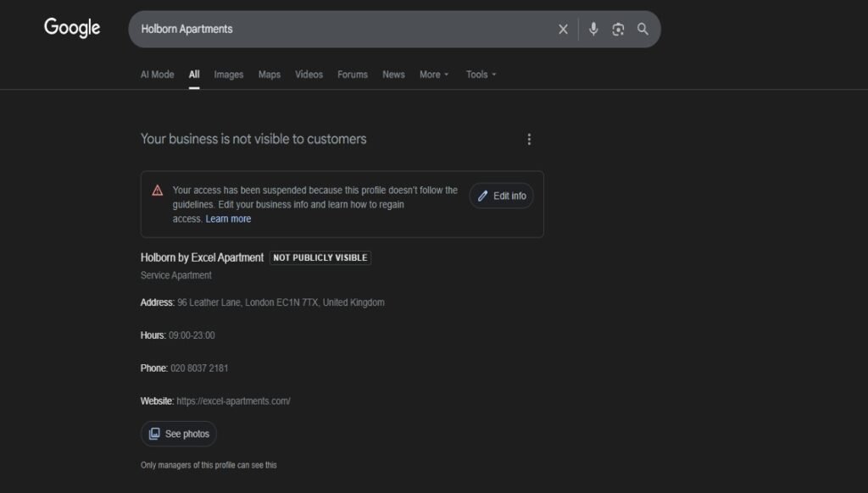Switch to the Images tab
Viewport: 868px width, 493px height.
[x=228, y=75]
